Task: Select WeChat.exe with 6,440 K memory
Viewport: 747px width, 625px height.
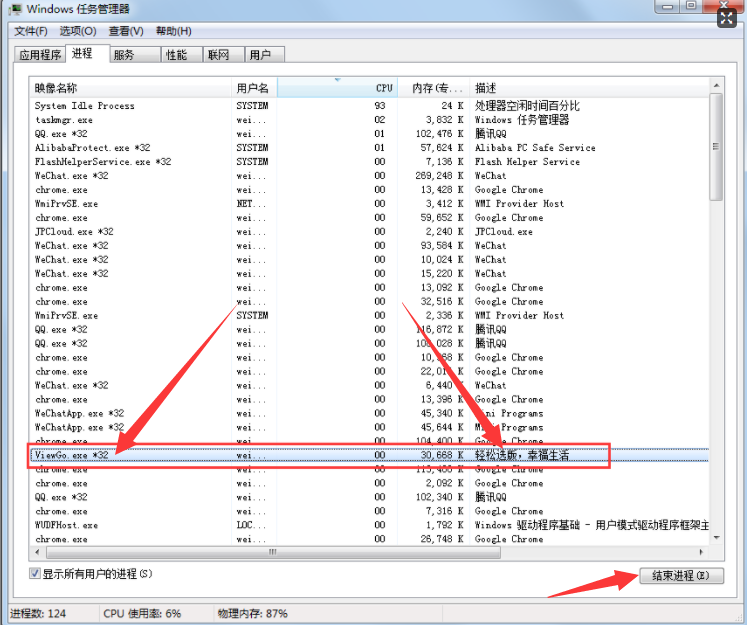Action: pyautogui.click(x=369, y=385)
